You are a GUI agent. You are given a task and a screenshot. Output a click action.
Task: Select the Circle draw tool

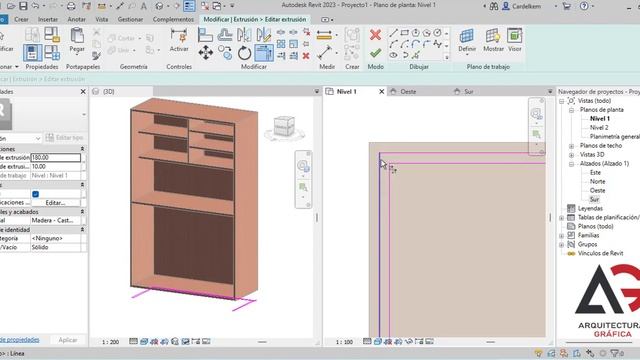coord(437,33)
